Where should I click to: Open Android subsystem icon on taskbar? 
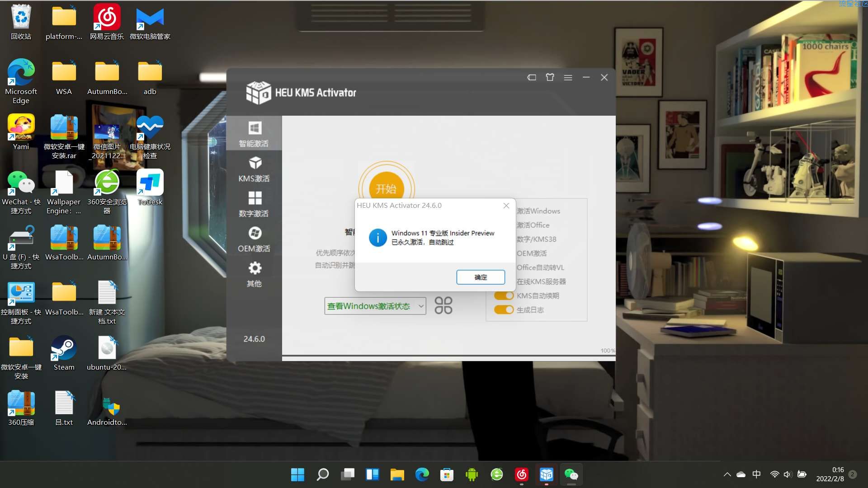click(472, 474)
